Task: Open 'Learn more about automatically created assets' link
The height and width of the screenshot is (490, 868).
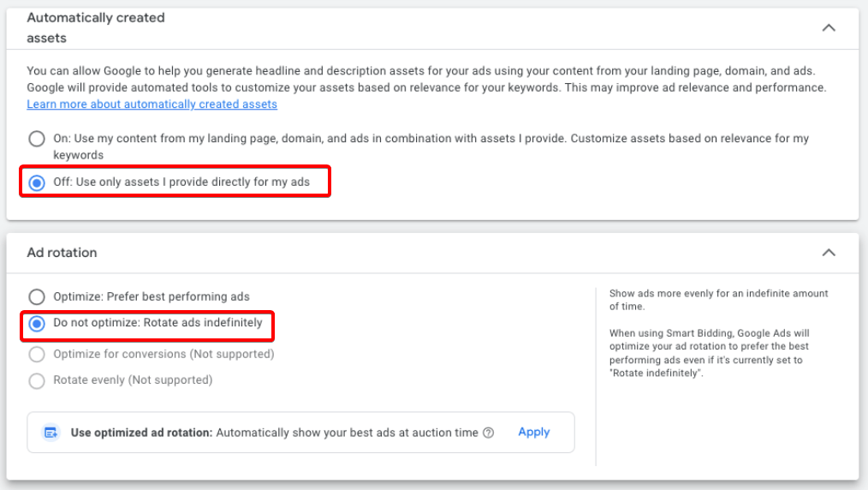Action: [152, 105]
